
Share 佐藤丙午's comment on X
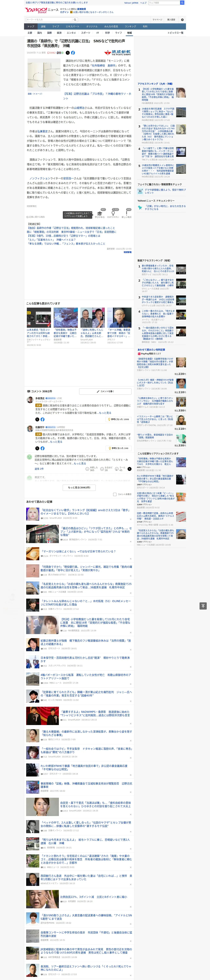[37, 448]
